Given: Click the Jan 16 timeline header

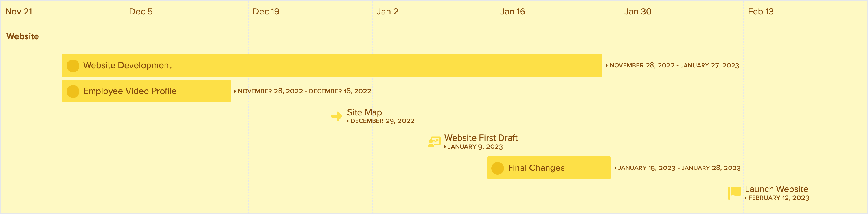Looking at the screenshot, I should click(x=512, y=12).
